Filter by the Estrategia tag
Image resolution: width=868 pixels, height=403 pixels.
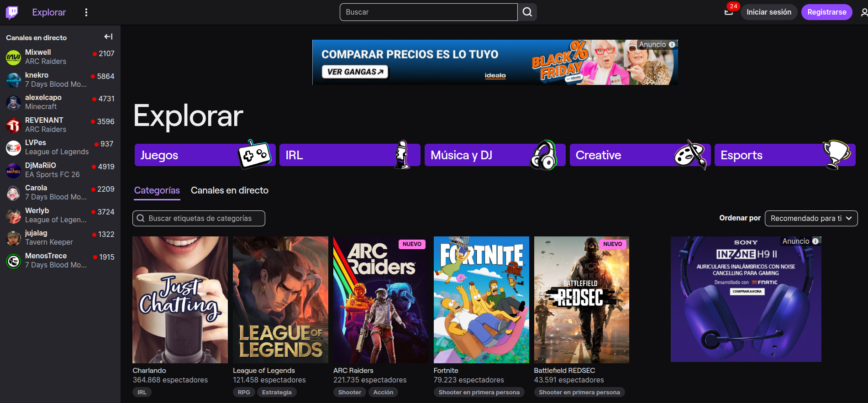(277, 392)
